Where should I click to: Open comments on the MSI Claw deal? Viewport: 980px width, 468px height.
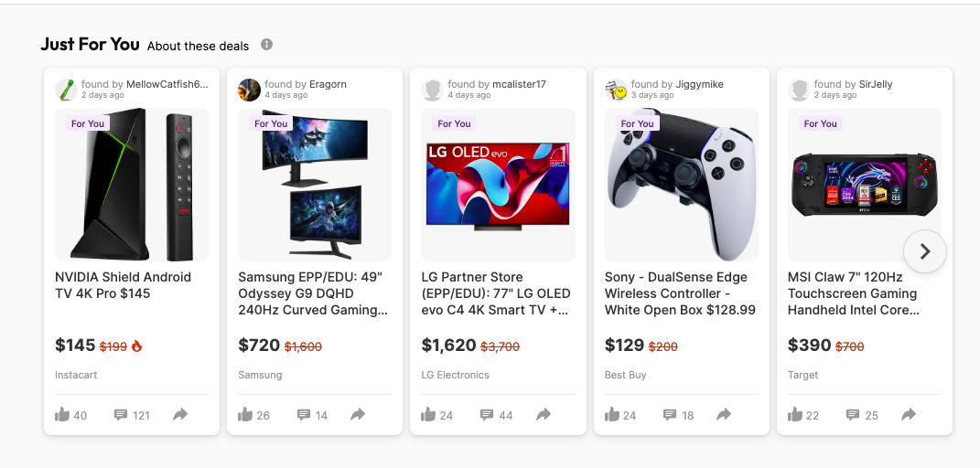point(853,415)
